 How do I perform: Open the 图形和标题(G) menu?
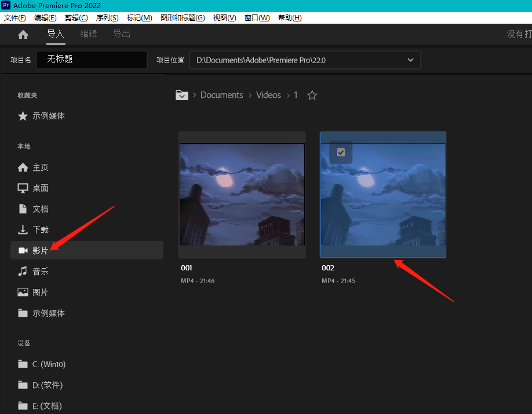click(x=183, y=18)
